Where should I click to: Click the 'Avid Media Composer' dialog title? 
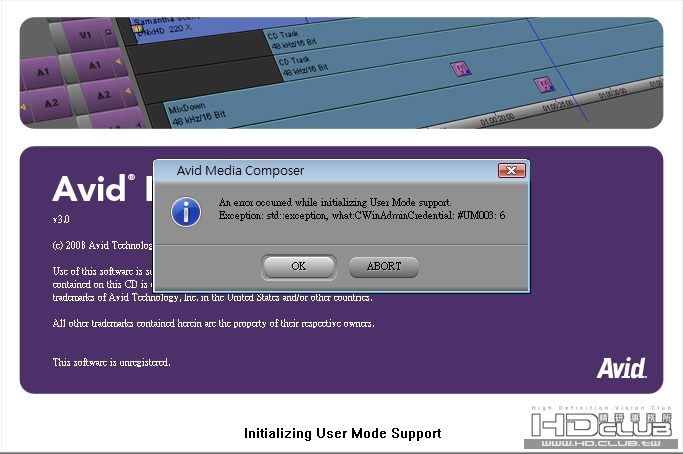point(240,170)
